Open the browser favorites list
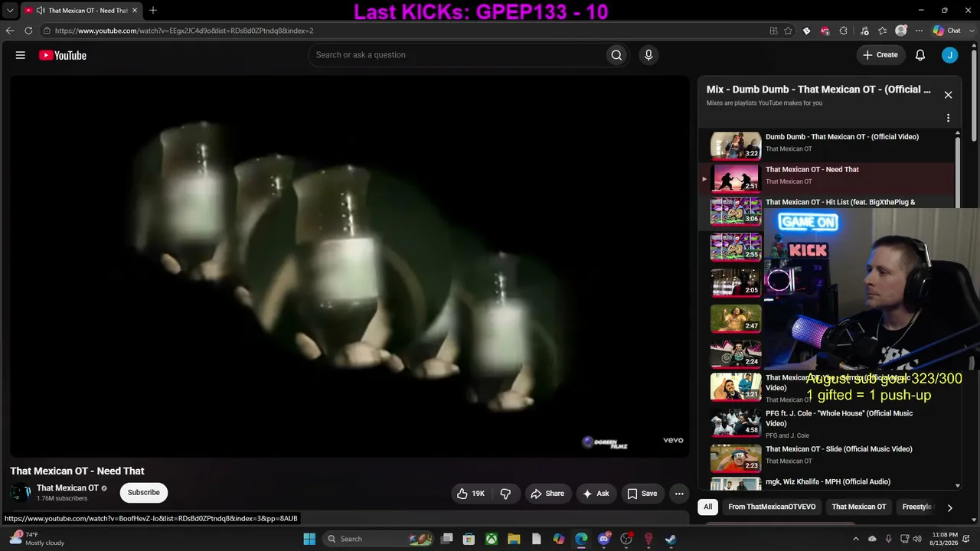The image size is (980, 551). click(x=883, y=31)
